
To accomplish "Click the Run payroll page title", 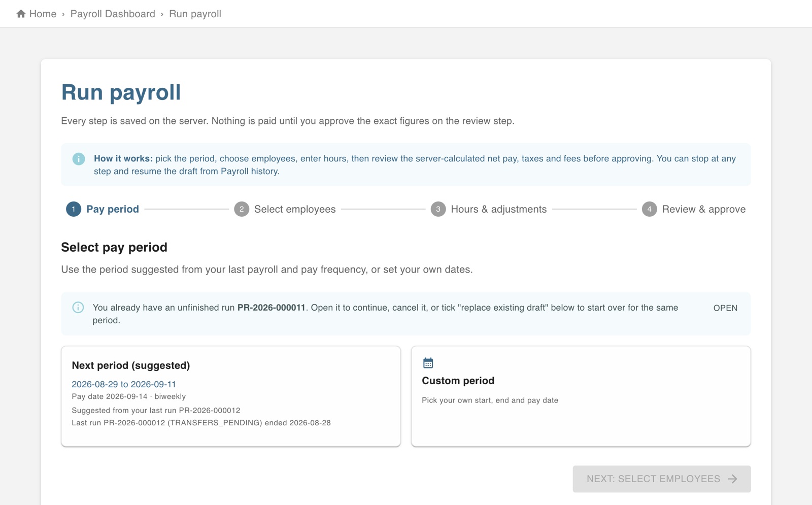I will [x=121, y=92].
